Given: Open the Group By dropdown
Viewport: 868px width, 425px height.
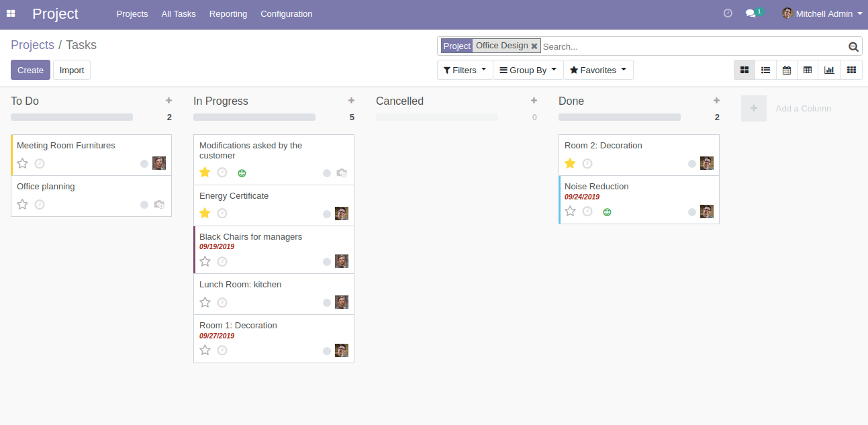Looking at the screenshot, I should [x=528, y=70].
